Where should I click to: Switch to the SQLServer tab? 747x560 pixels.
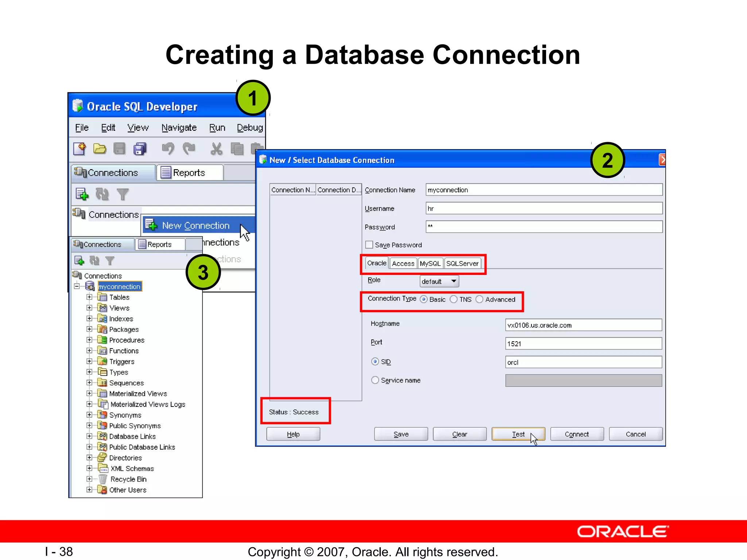[462, 263]
